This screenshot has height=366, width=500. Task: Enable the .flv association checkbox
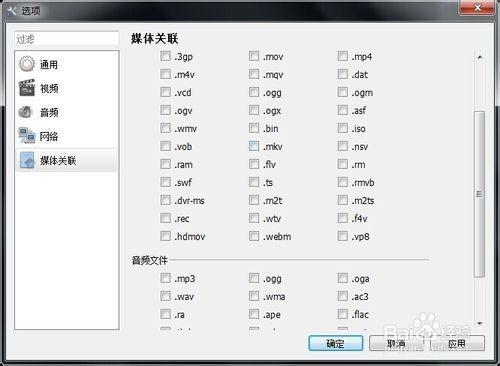[254, 164]
